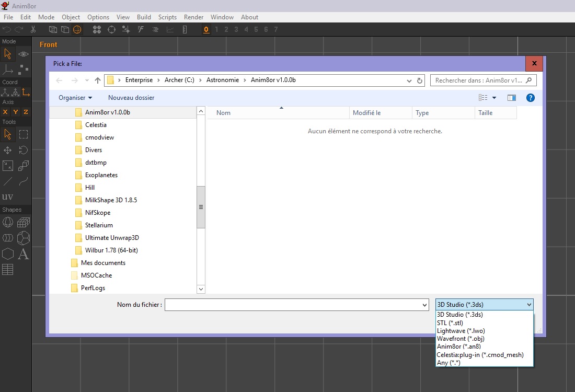Open the Render menu

(193, 17)
